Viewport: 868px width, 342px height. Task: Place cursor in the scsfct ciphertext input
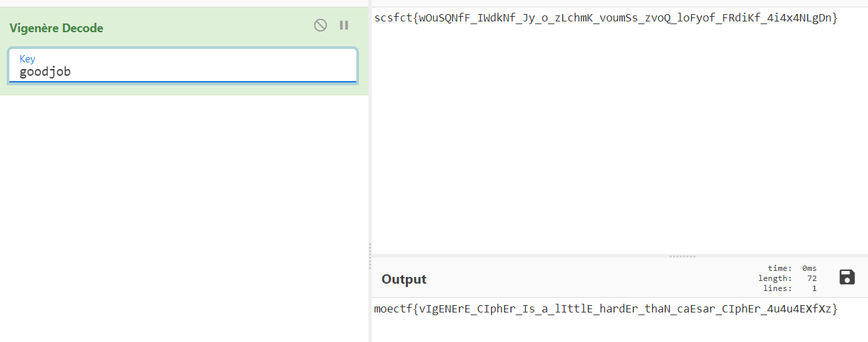605,18
